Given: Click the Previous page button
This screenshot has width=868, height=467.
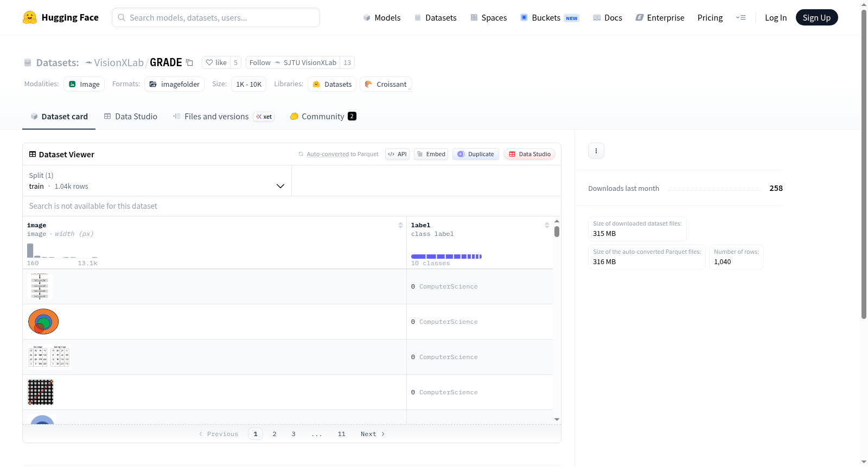Looking at the screenshot, I should (219, 434).
